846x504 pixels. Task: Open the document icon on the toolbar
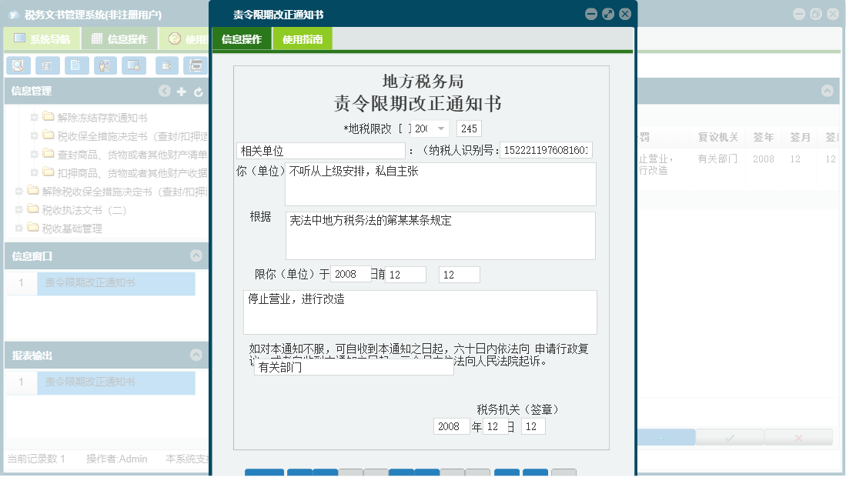coord(77,65)
